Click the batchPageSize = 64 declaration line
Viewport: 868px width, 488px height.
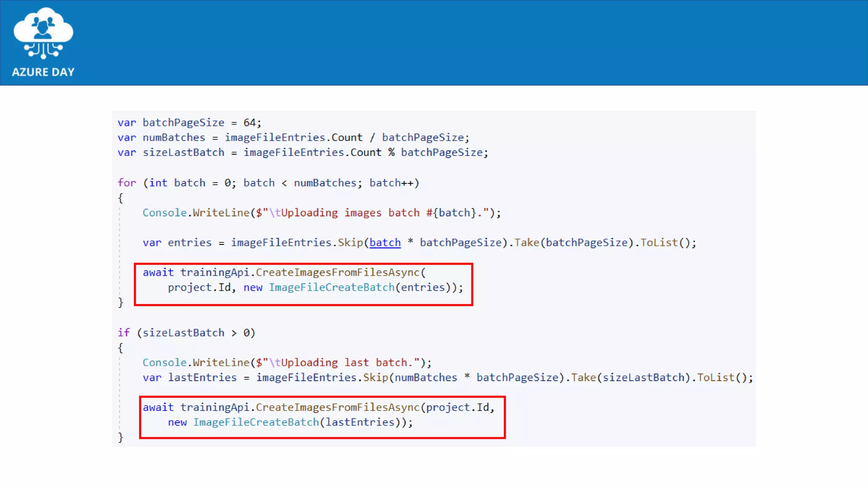189,123
